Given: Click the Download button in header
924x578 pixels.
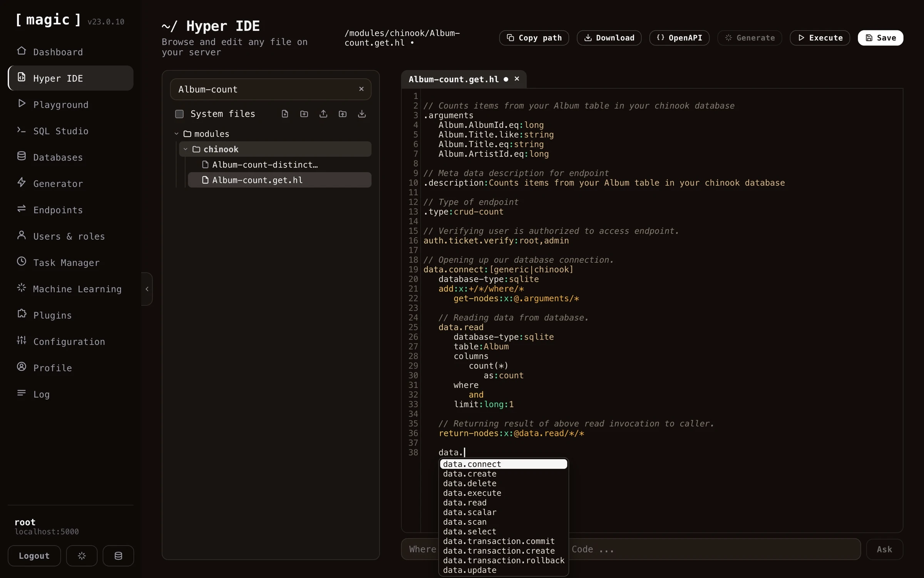Looking at the screenshot, I should (x=609, y=38).
